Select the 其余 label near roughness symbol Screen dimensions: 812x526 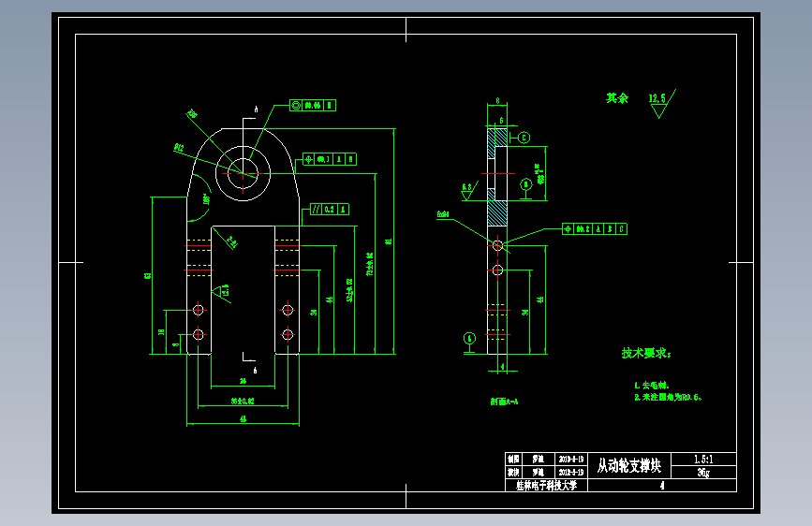[x=617, y=98]
